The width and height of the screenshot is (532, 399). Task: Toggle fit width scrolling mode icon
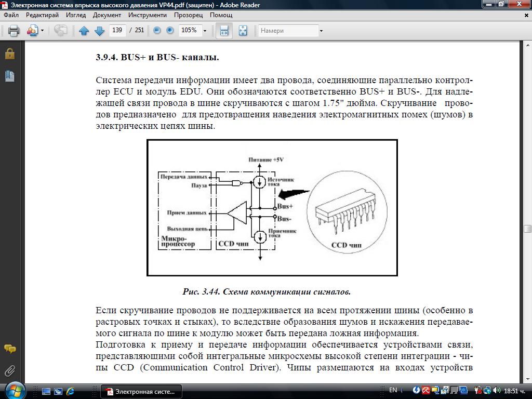pos(224,31)
